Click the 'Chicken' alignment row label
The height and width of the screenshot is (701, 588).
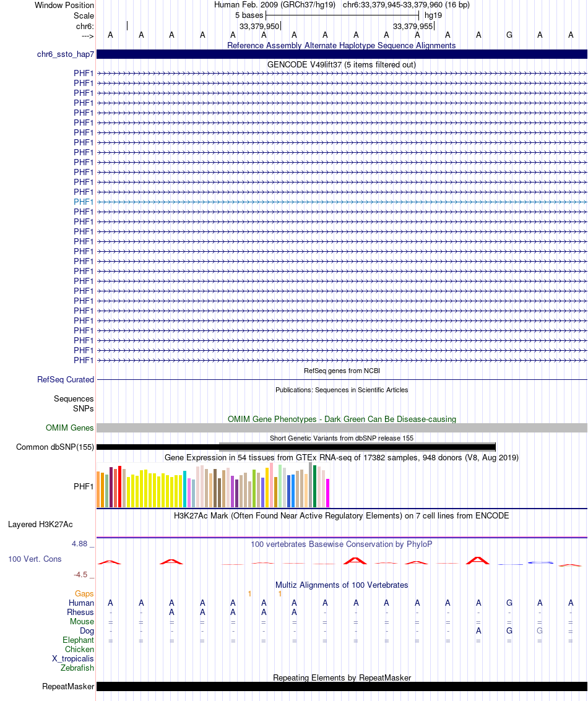80,650
